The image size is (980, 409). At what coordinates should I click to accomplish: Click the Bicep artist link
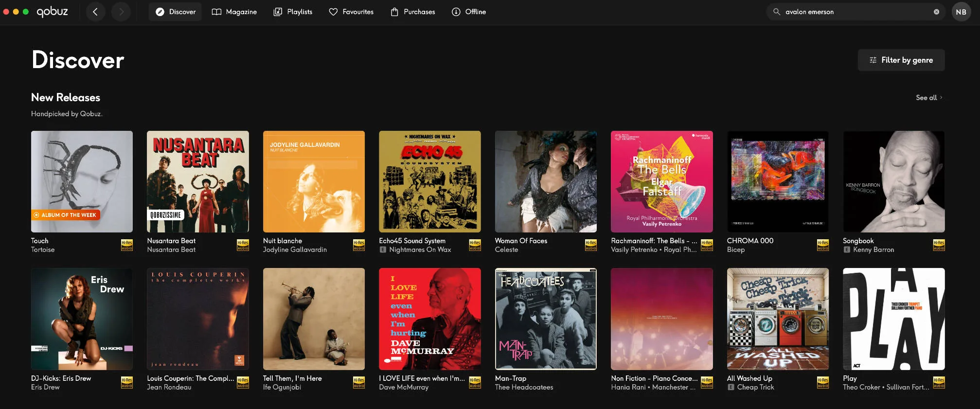[x=736, y=249]
